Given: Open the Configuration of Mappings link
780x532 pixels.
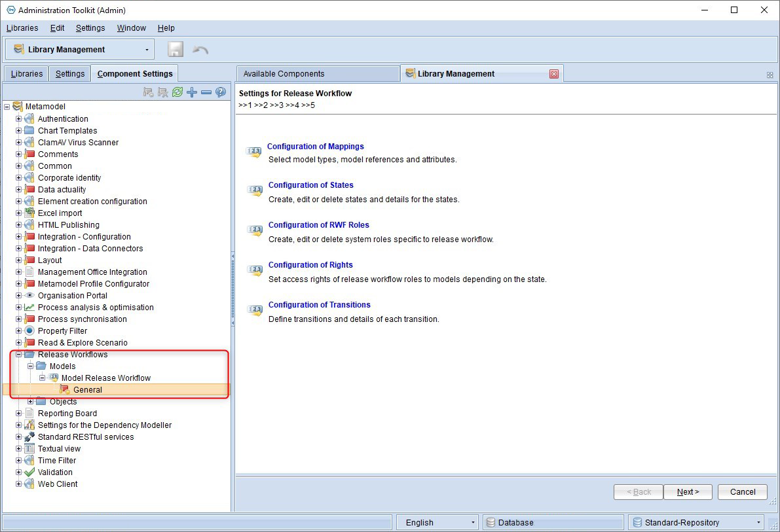Looking at the screenshot, I should coord(316,146).
